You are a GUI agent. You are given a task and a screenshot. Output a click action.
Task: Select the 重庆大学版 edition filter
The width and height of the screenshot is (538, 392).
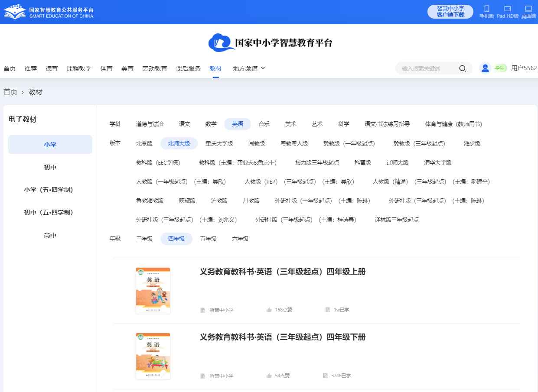[219, 143]
